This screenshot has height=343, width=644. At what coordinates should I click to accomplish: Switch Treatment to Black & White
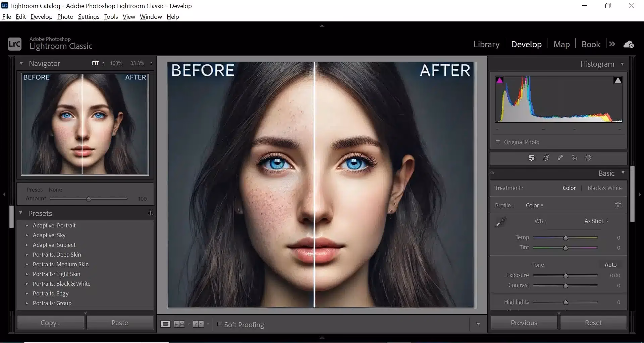click(x=604, y=188)
